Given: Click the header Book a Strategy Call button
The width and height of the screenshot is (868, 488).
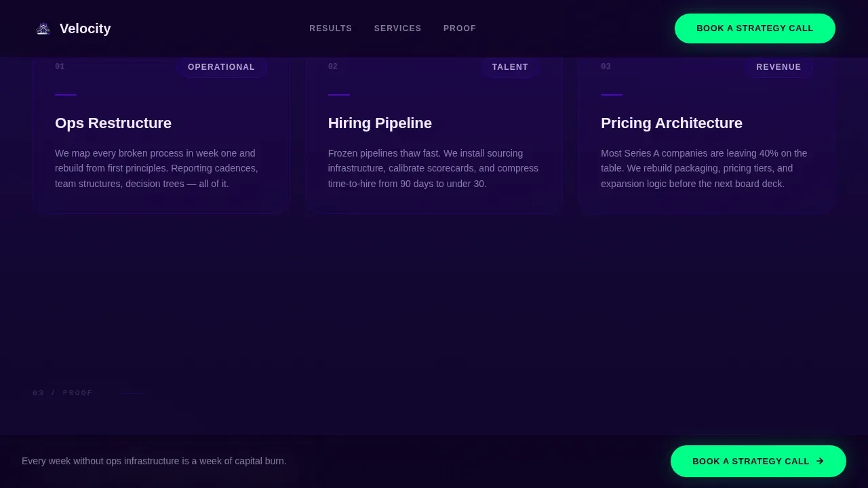Looking at the screenshot, I should (x=755, y=28).
